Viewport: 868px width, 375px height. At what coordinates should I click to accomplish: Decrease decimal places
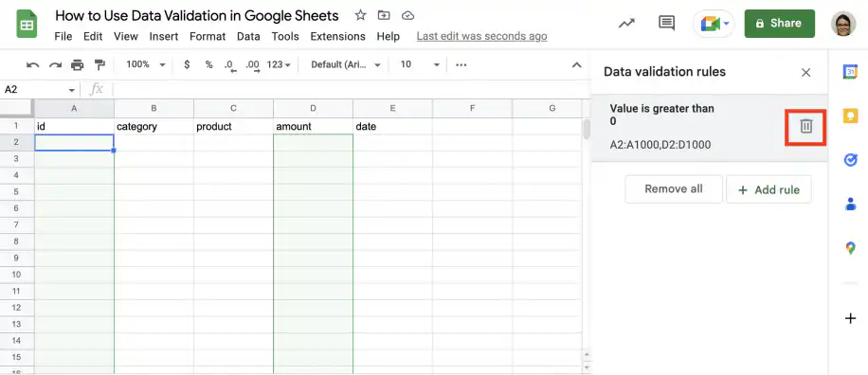(230, 65)
